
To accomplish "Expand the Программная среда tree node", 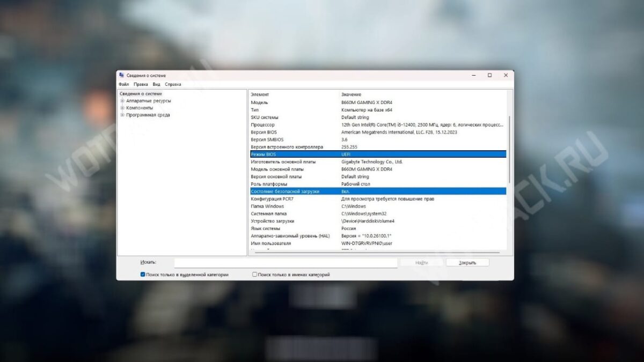I will (x=122, y=115).
